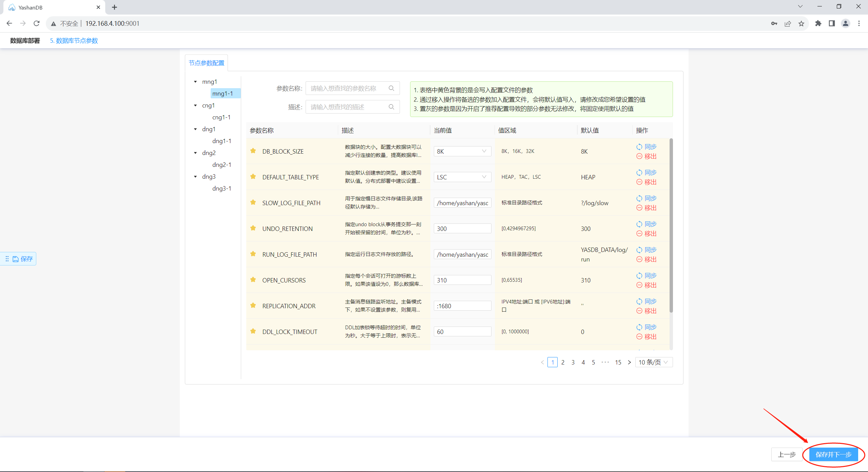Click the search icon in the description field

(391, 107)
